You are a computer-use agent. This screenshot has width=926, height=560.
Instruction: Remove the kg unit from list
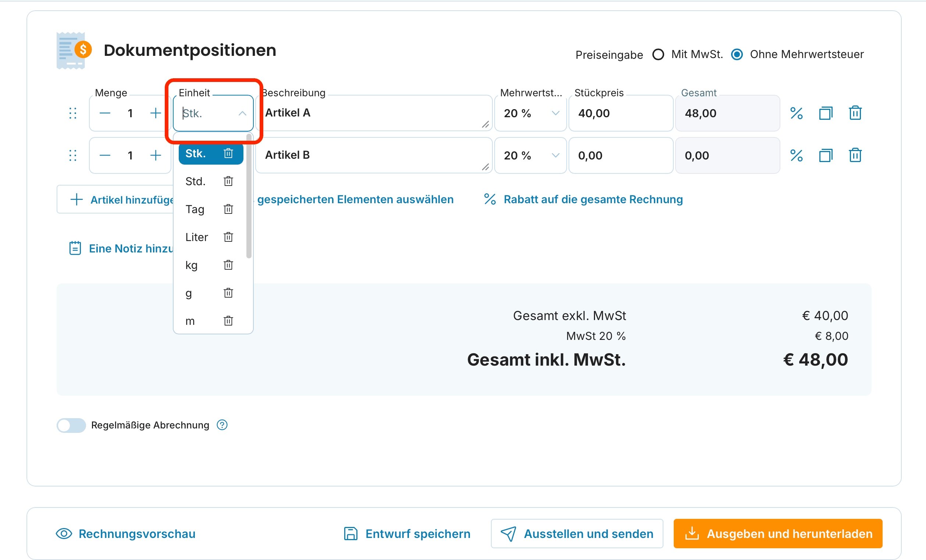tap(228, 265)
